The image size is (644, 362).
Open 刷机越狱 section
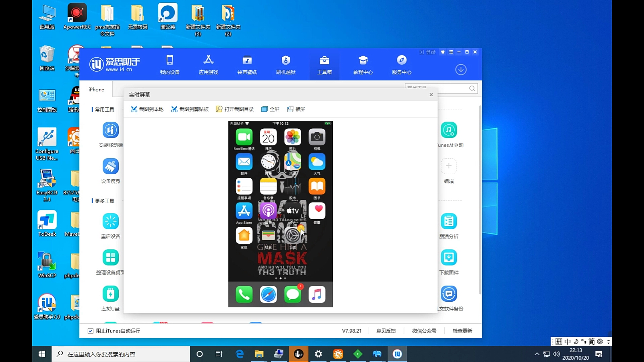click(286, 65)
